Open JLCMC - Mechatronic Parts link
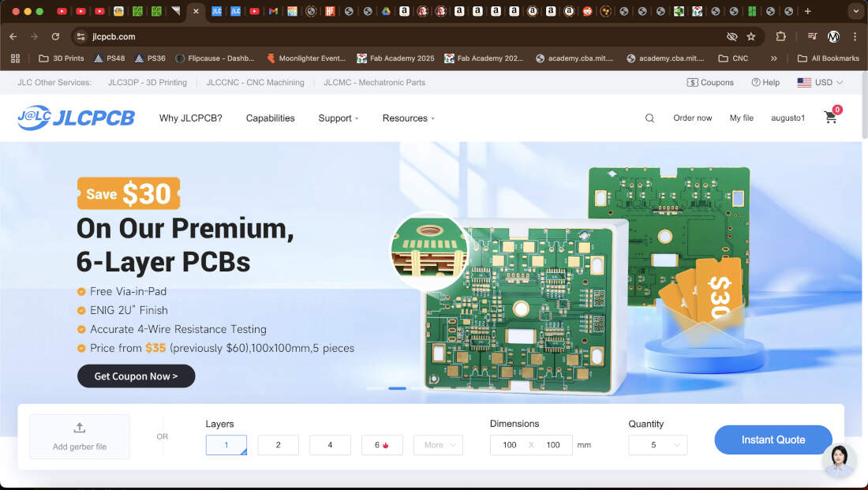868x490 pixels. click(x=374, y=83)
